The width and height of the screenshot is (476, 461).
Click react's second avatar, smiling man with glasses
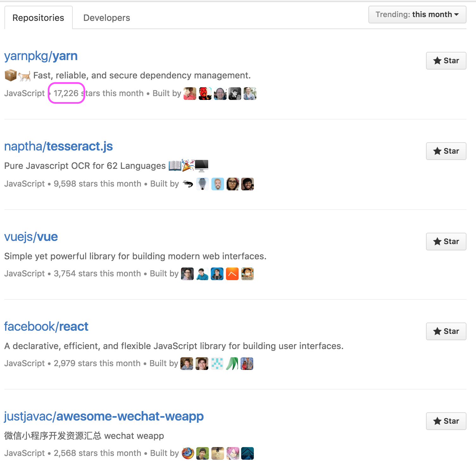(202, 364)
